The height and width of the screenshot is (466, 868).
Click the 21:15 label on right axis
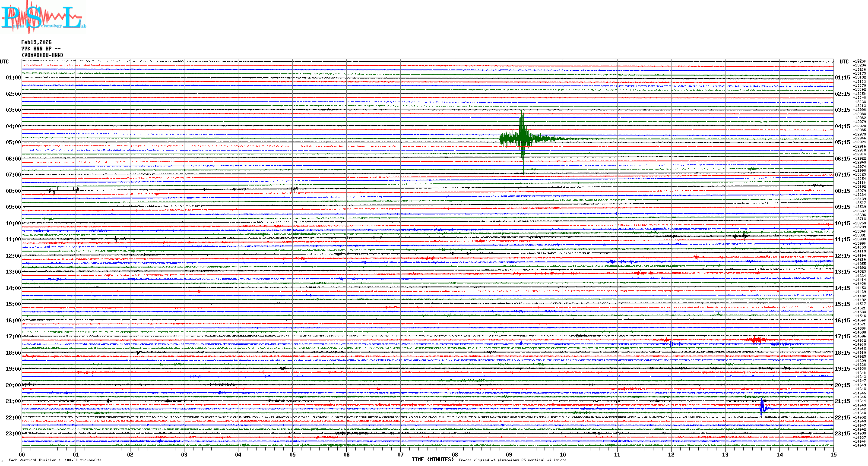pos(842,401)
